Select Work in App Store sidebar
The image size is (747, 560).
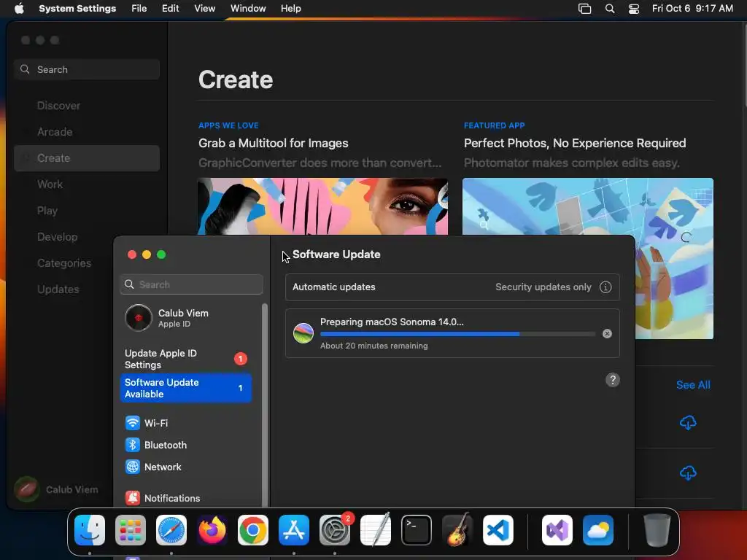87,184
